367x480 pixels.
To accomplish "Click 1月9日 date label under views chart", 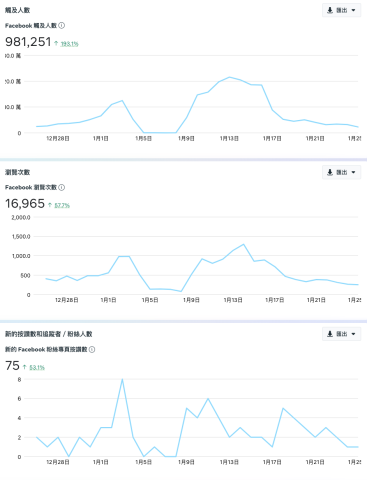I will (x=191, y=300).
